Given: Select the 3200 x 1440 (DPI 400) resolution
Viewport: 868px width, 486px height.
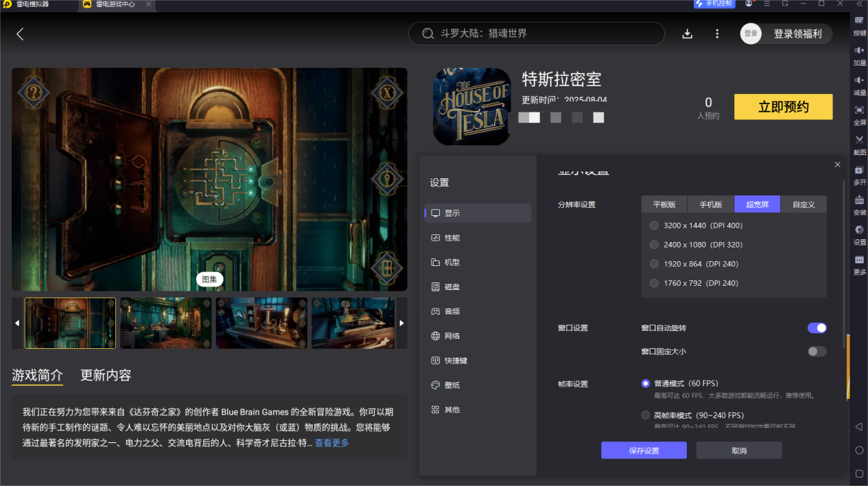Looking at the screenshot, I should tap(696, 226).
